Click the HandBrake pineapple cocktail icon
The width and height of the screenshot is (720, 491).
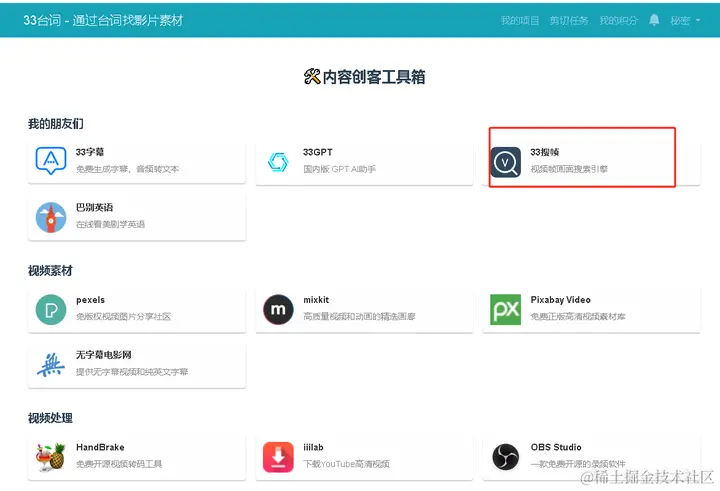pyautogui.click(x=51, y=457)
